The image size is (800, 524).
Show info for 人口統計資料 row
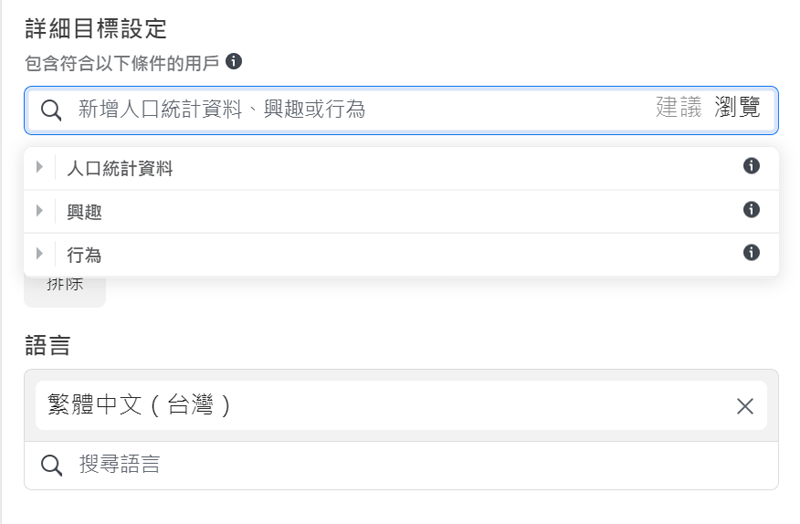(x=752, y=166)
